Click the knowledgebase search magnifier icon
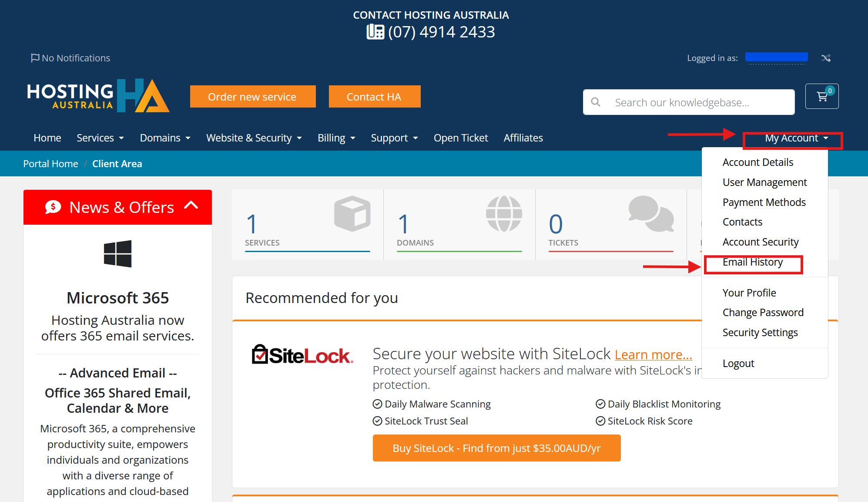Viewport: 868px width, 502px height. (x=596, y=102)
